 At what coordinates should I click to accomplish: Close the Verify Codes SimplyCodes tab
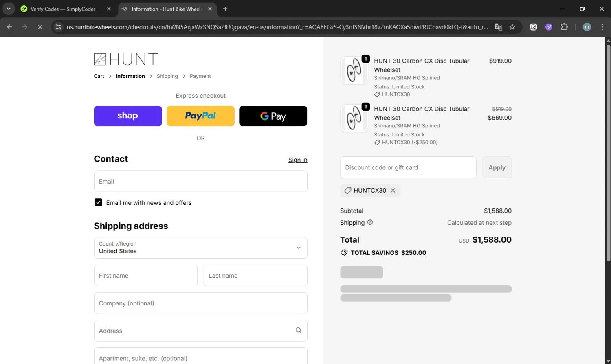point(109,9)
